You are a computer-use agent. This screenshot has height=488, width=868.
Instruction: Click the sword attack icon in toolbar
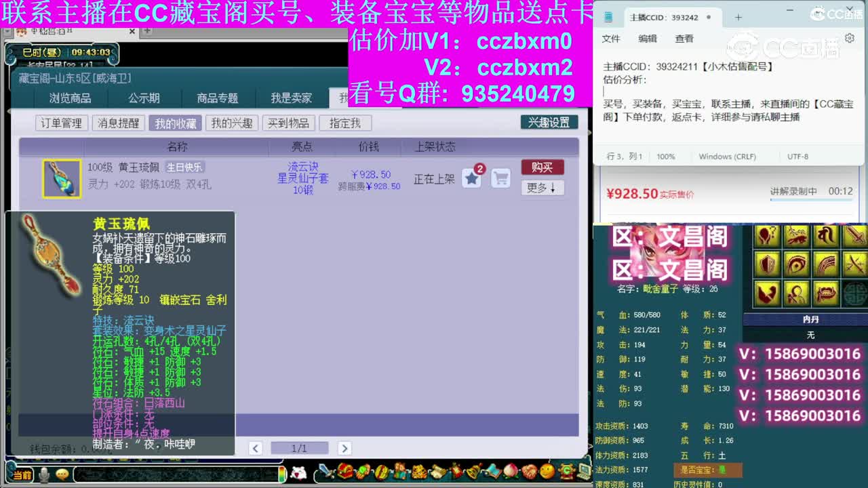tap(327, 471)
